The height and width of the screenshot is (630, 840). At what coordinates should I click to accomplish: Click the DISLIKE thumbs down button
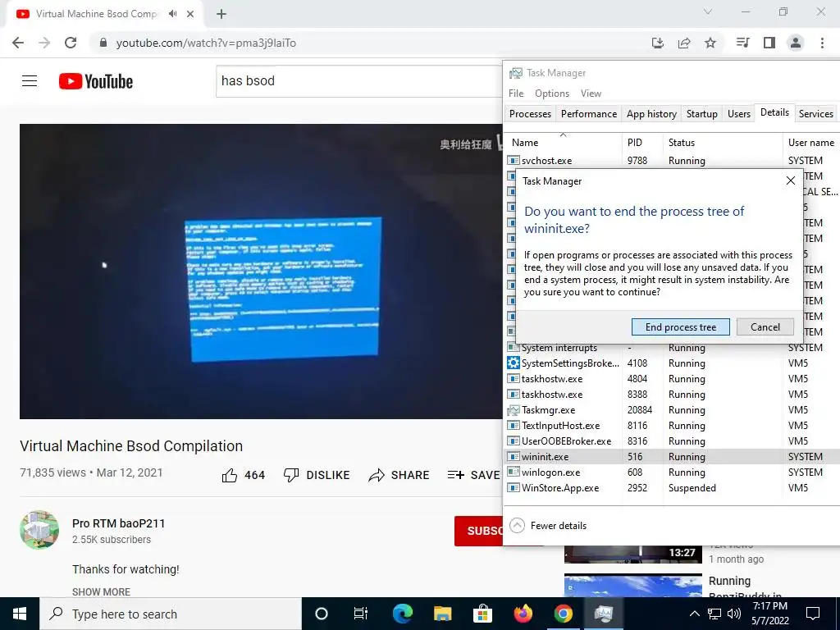[x=317, y=475]
